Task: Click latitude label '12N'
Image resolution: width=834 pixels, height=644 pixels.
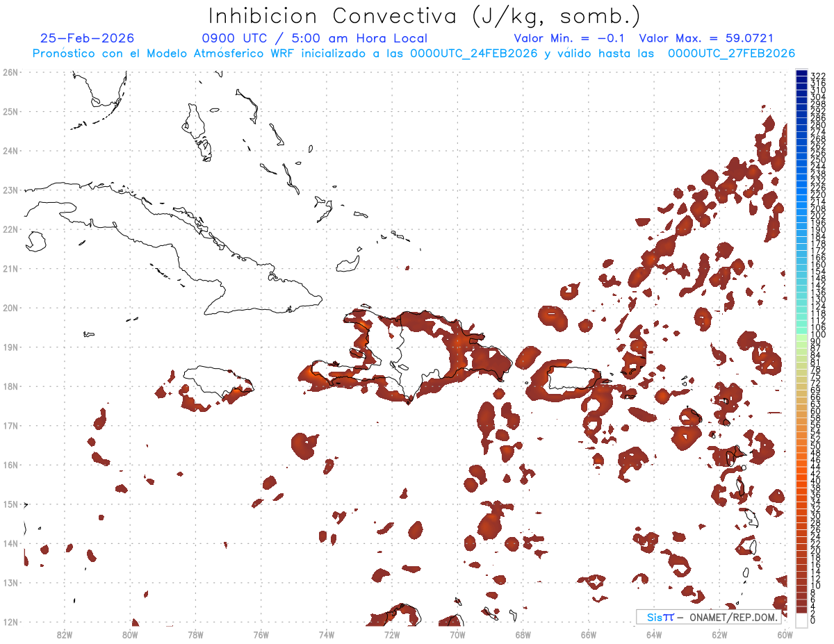Action: [10, 622]
